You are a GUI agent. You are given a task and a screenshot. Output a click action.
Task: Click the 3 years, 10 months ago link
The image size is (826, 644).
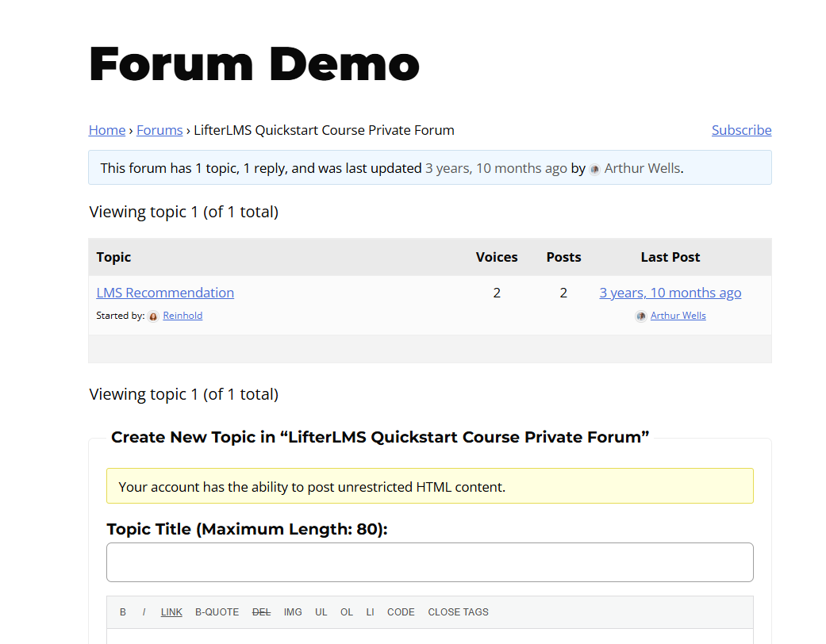670,293
